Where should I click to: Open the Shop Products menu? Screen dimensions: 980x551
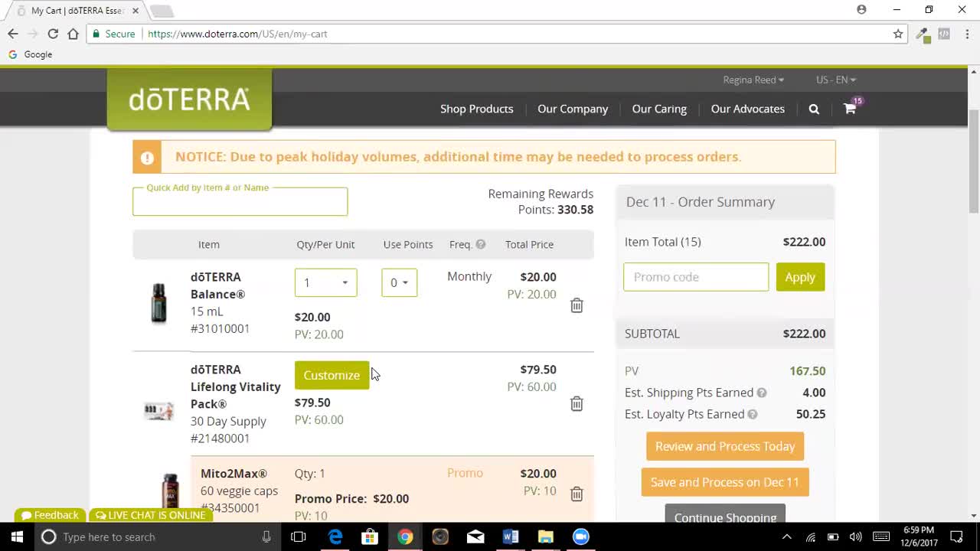point(476,109)
